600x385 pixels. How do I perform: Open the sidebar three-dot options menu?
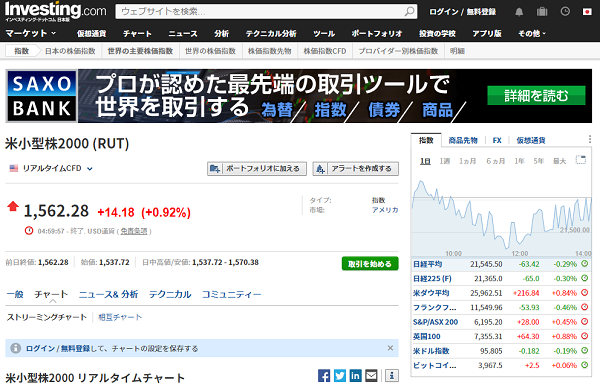[590, 139]
